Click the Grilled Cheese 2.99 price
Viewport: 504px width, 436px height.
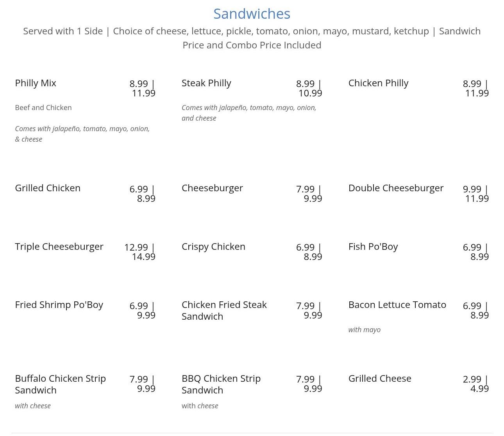(472, 379)
